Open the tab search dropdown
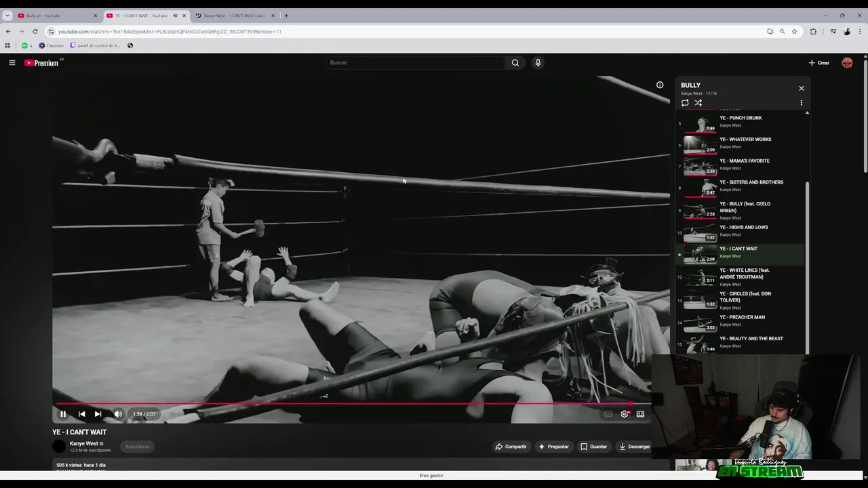Screen dimensions: 868x488 click(x=7, y=16)
